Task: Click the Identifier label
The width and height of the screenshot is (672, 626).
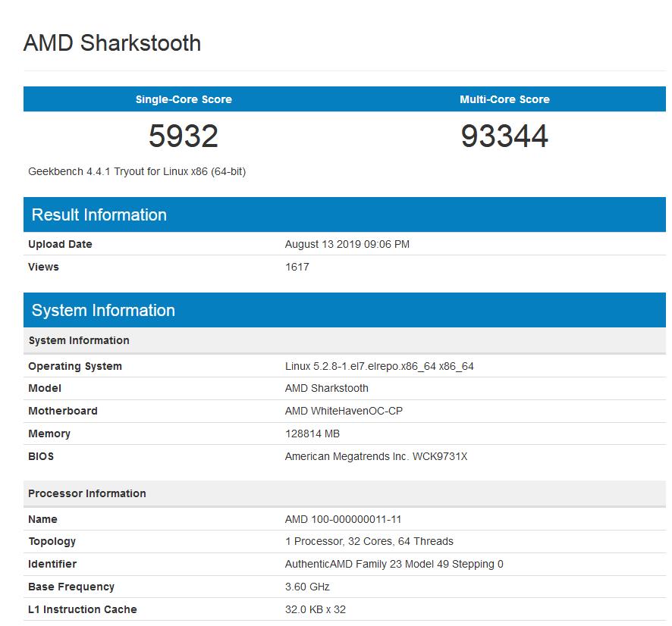Action: (x=52, y=565)
